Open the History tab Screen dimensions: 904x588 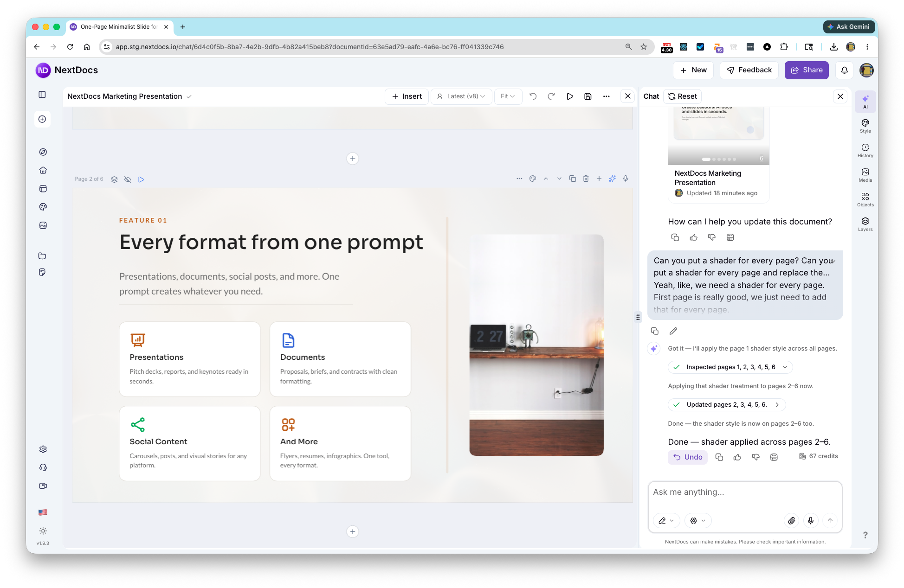(x=865, y=151)
